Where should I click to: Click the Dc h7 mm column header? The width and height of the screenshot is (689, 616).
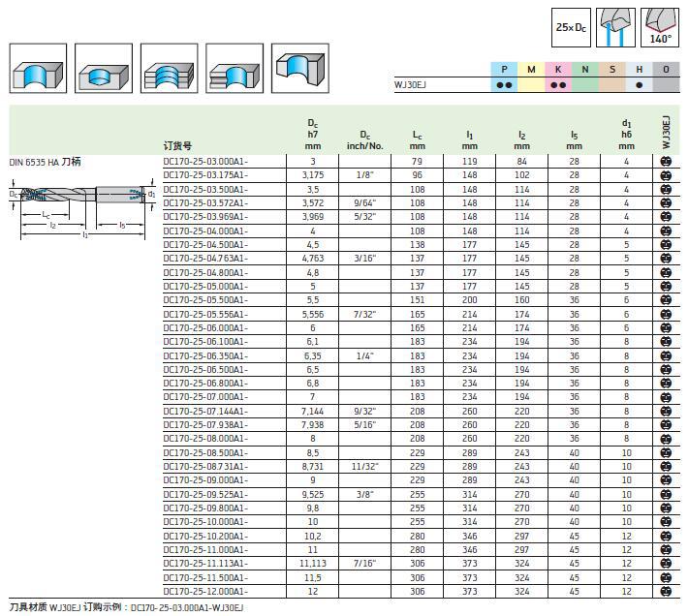(312, 135)
